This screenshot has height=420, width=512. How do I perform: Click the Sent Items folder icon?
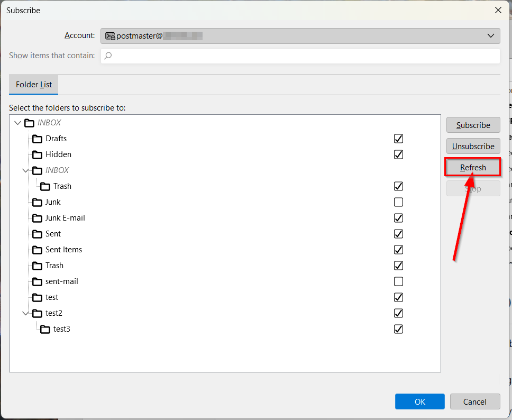(37, 250)
